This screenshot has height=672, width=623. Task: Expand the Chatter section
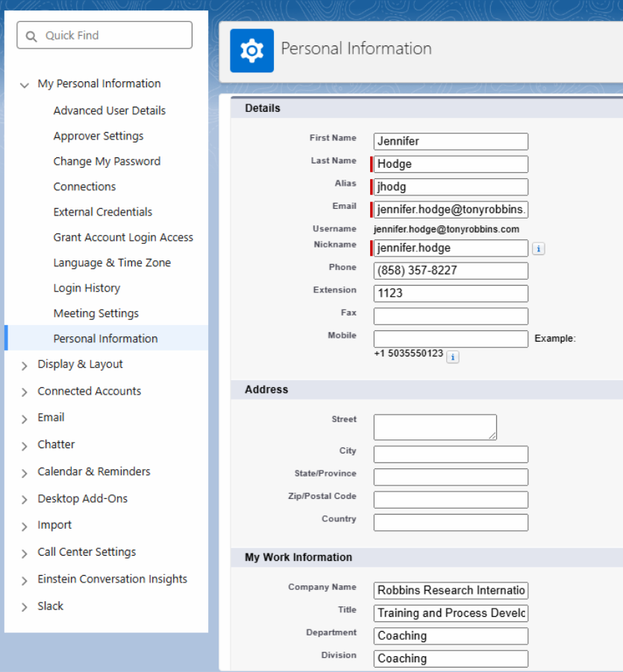25,446
